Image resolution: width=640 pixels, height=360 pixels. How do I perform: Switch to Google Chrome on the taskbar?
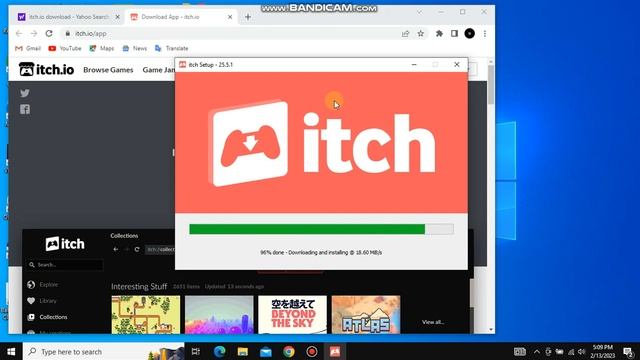click(x=289, y=351)
